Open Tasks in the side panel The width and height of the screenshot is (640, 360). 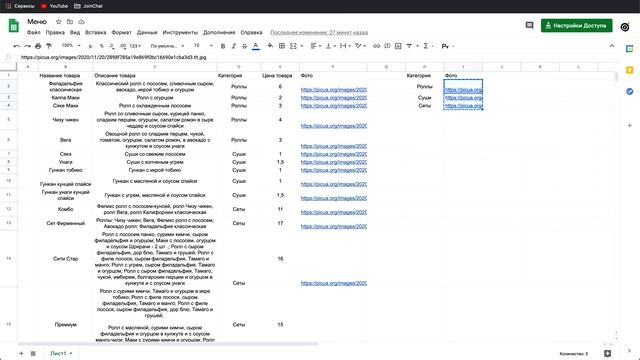[x=629, y=91]
